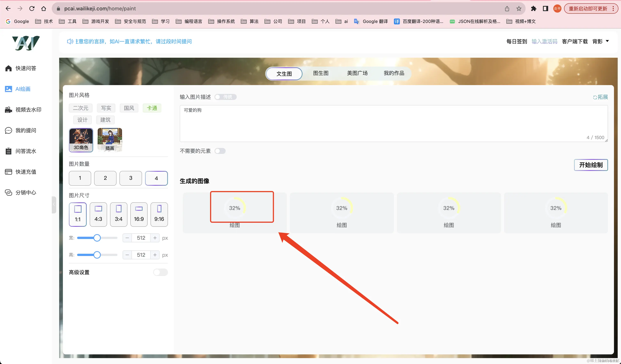This screenshot has height=364, width=621.
Task: Click the 拓展 refresh icon
Action: (x=595, y=97)
